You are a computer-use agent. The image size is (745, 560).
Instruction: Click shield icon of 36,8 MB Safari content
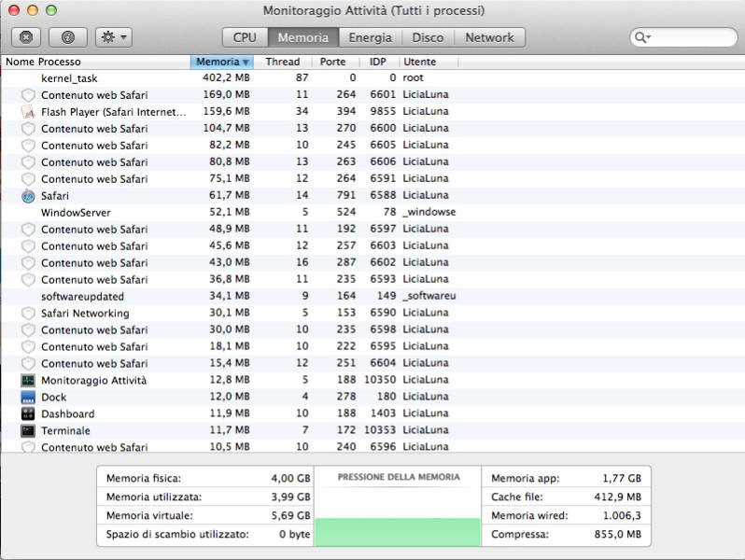click(x=28, y=280)
